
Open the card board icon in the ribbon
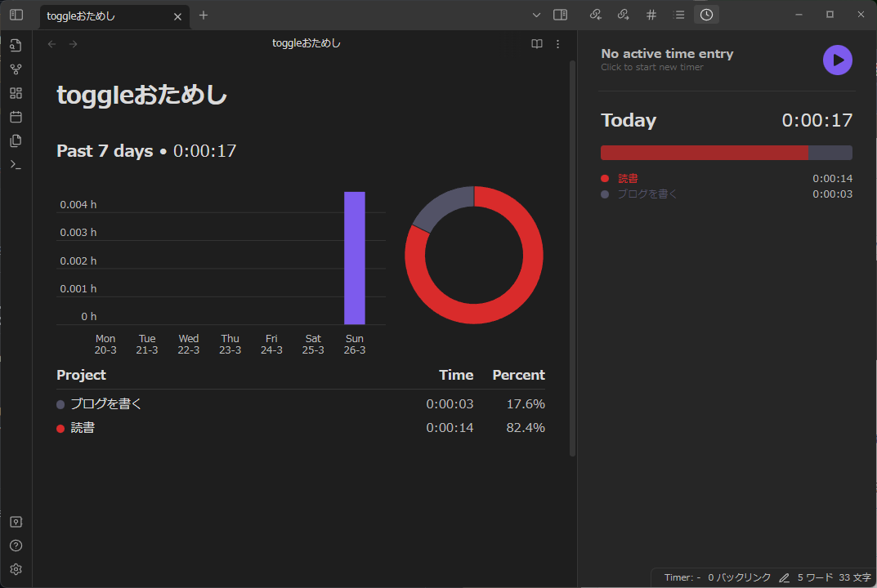pyautogui.click(x=16, y=93)
